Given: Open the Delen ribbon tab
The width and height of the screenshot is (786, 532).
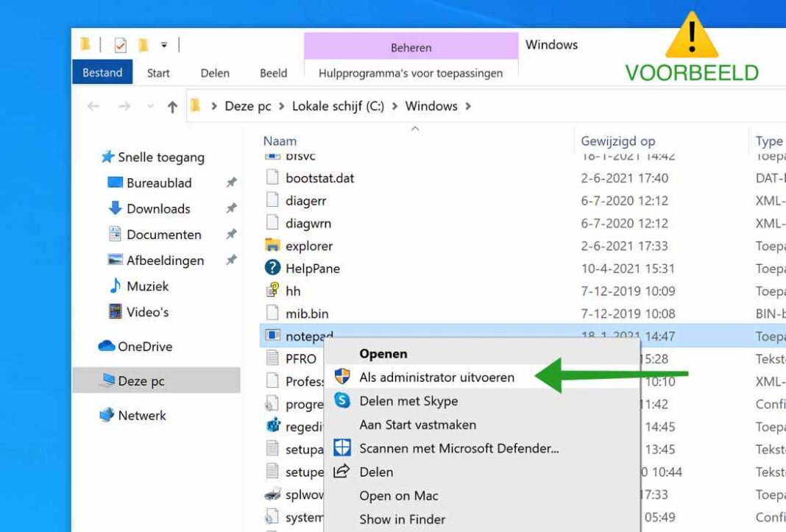Looking at the screenshot, I should (215, 73).
